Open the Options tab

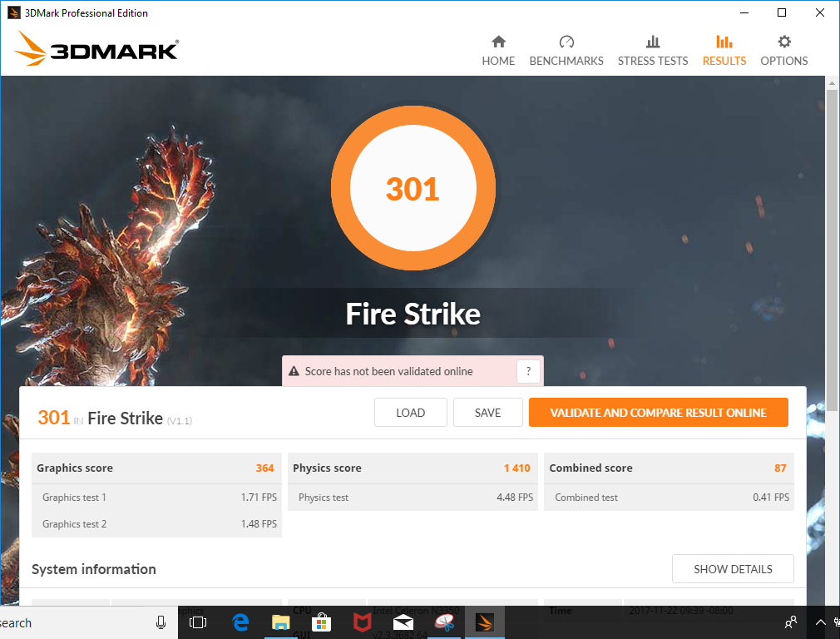pos(783,51)
